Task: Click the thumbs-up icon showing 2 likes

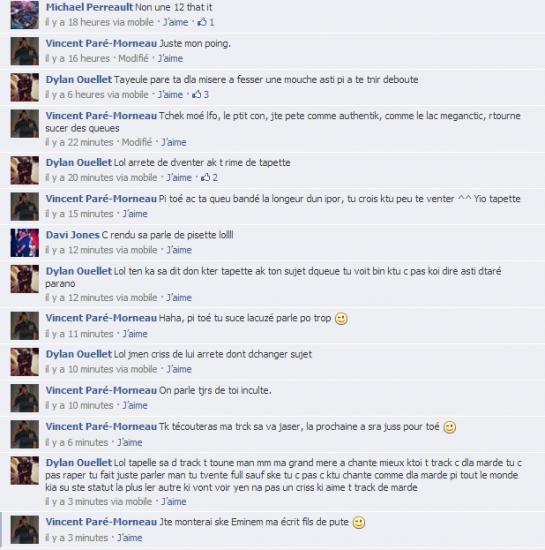Action: click(x=205, y=177)
